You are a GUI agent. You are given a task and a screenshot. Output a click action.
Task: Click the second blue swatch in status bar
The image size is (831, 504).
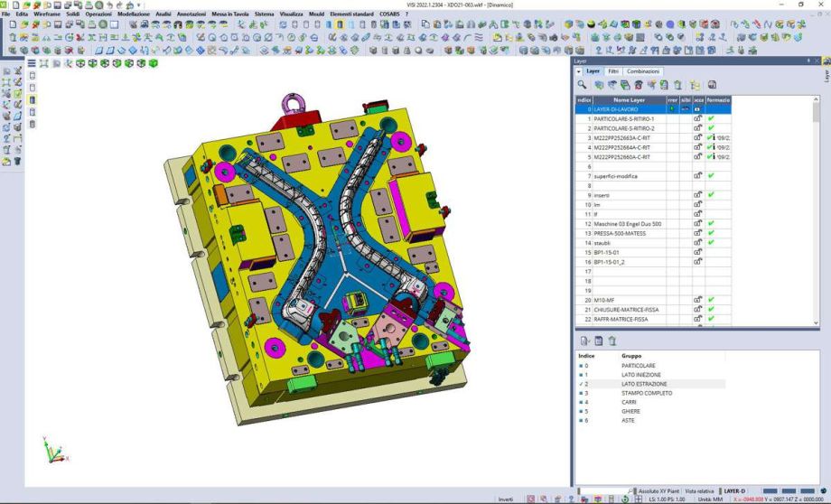(789, 491)
